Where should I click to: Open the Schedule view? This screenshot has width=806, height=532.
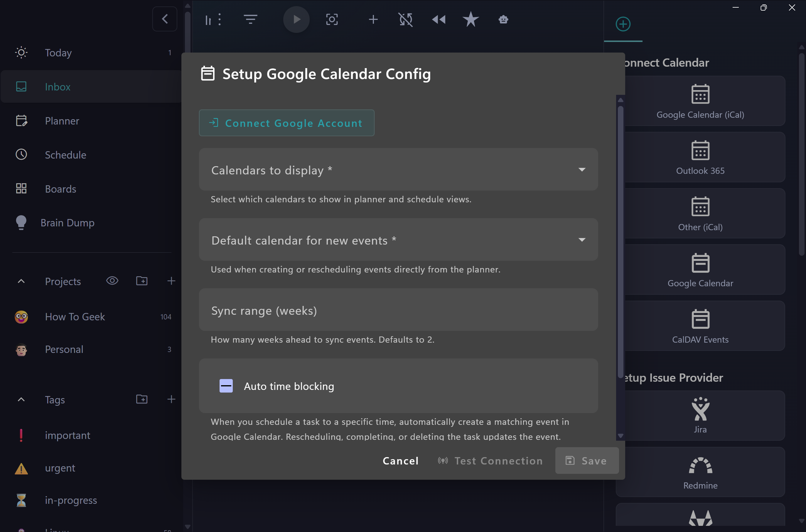(x=92, y=155)
